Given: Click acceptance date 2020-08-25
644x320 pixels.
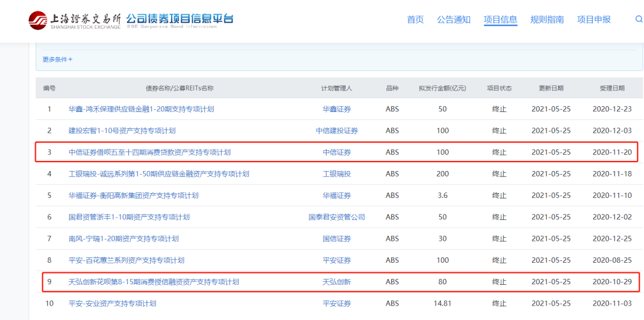Looking at the screenshot, I should [x=612, y=260].
